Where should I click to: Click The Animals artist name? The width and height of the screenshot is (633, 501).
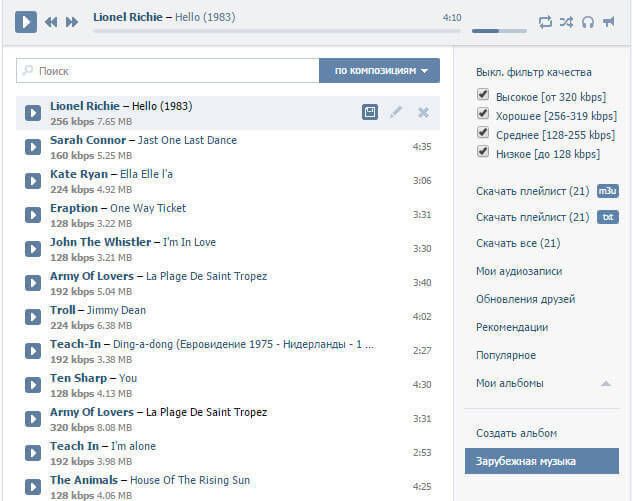click(84, 480)
